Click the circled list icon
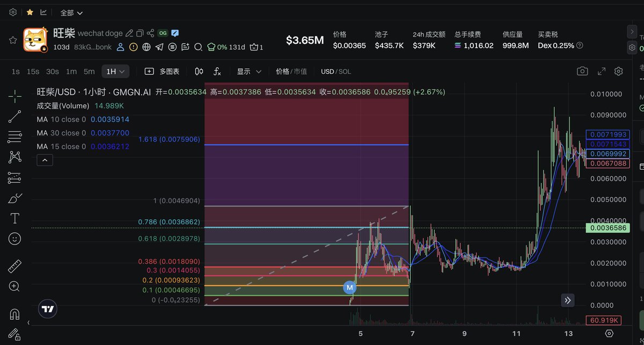Viewport: 644px width, 345px height. [x=172, y=47]
